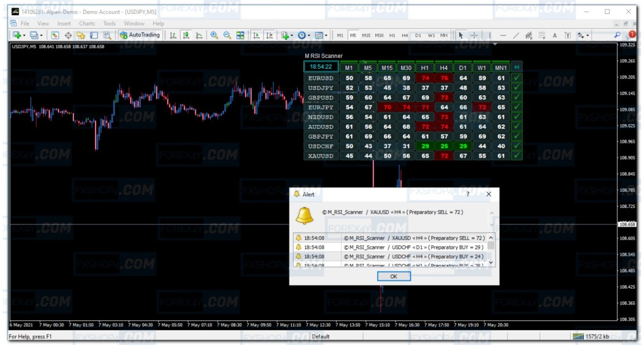Select the draw trendline tool

516,35
